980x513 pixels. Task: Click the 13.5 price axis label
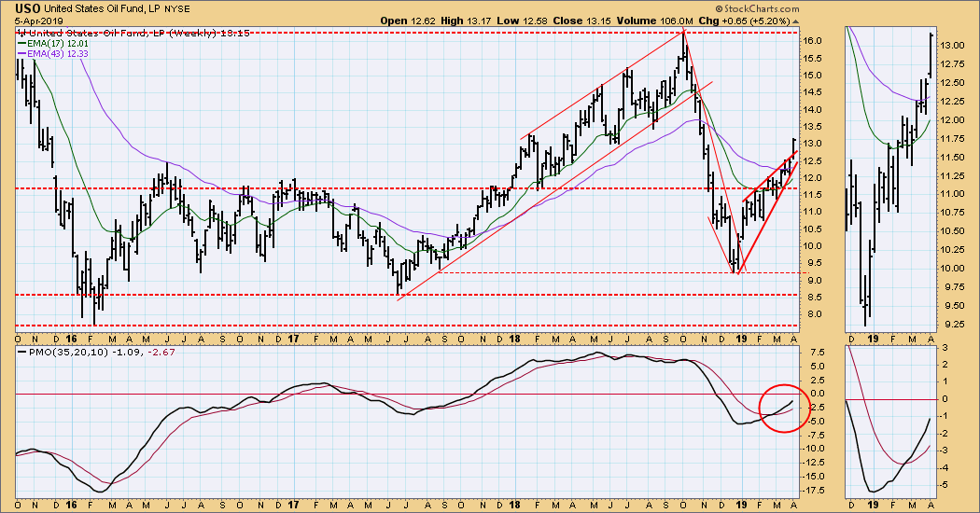pos(813,127)
